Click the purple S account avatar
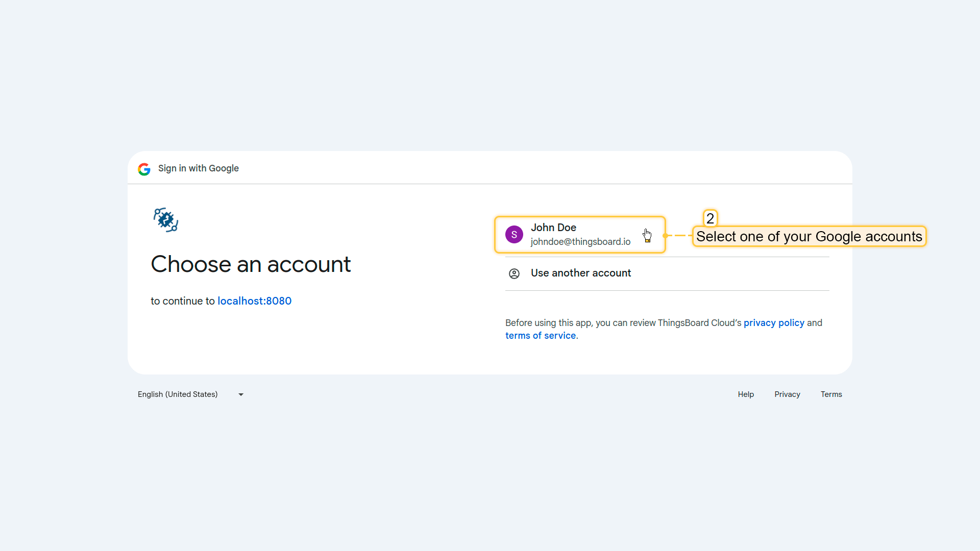This screenshot has height=551, width=980. tap(514, 235)
